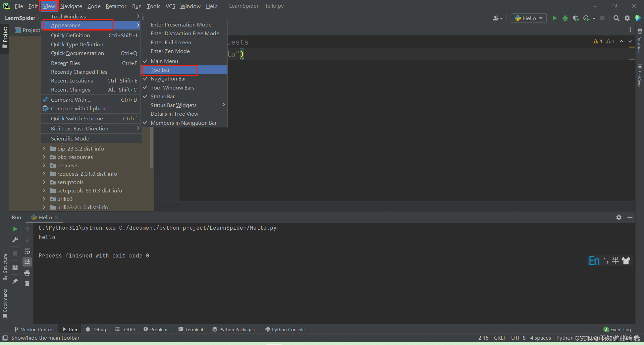Screen dimensions: 644x345
Task: Open editor tab options three-dots icon
Action: (630, 30)
